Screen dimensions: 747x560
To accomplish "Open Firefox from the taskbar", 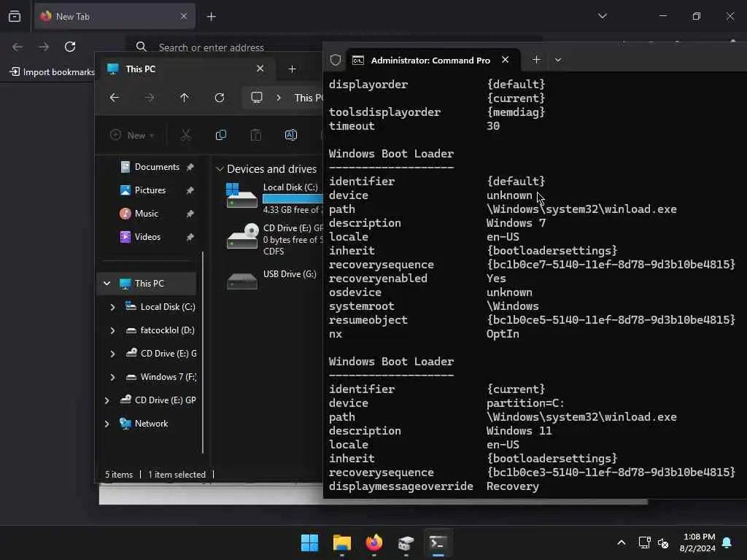I will click(x=374, y=542).
